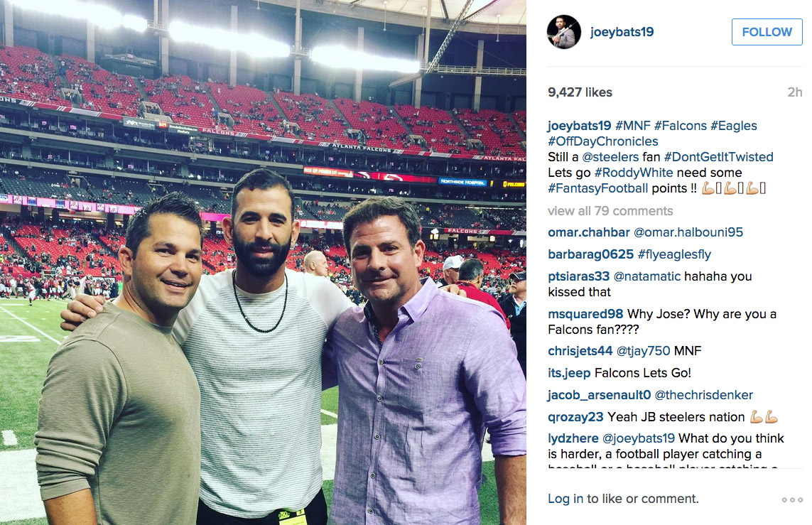Open the @thechrisdenker mention
Screen dimensions: 812x525
(704, 395)
